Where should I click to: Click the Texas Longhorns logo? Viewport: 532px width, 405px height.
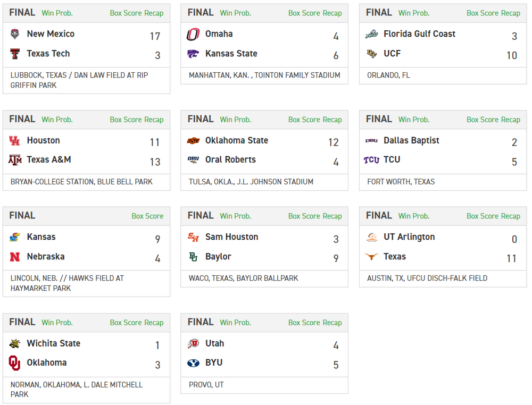[371, 257]
